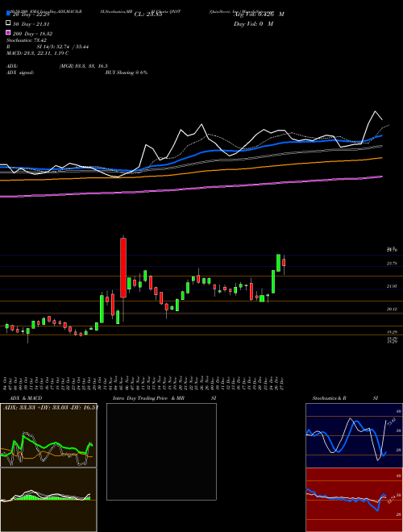Open the MACD histogram chart panel
Image resolution: width=403 pixels, height=532 pixels.
click(x=48, y=500)
